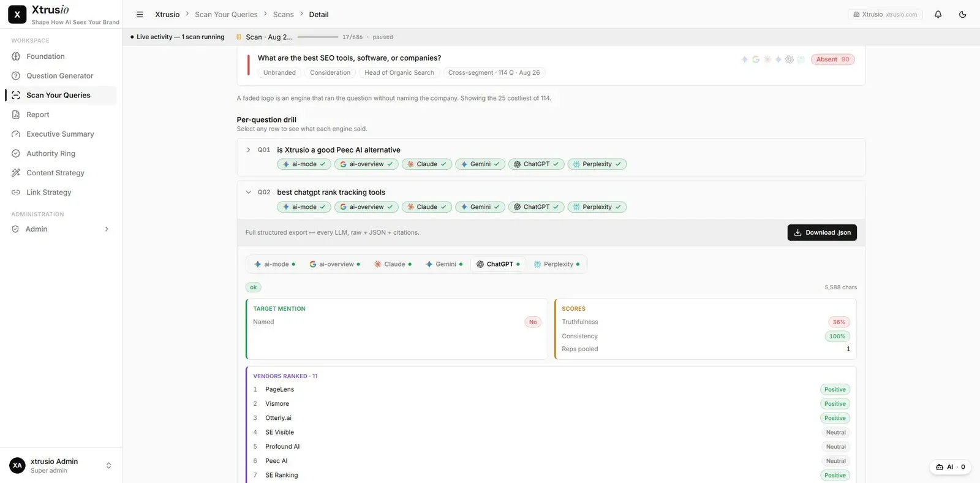980x483 pixels.
Task: Click Q02 ai-mode engine chip
Action: pyautogui.click(x=304, y=207)
